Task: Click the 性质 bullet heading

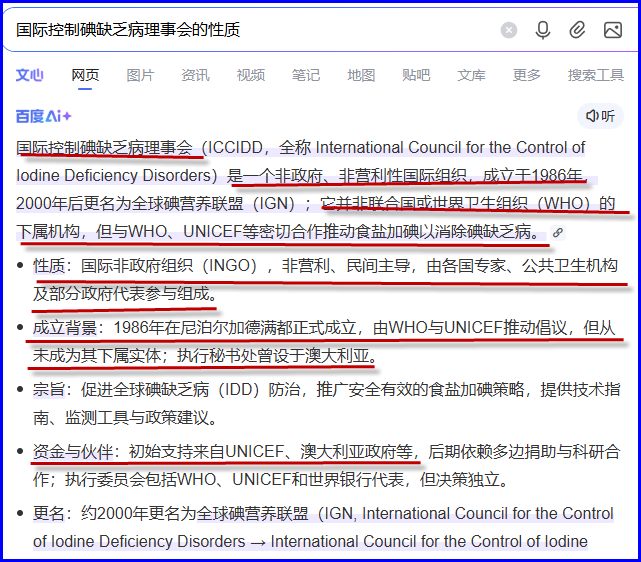Action: (x=49, y=266)
